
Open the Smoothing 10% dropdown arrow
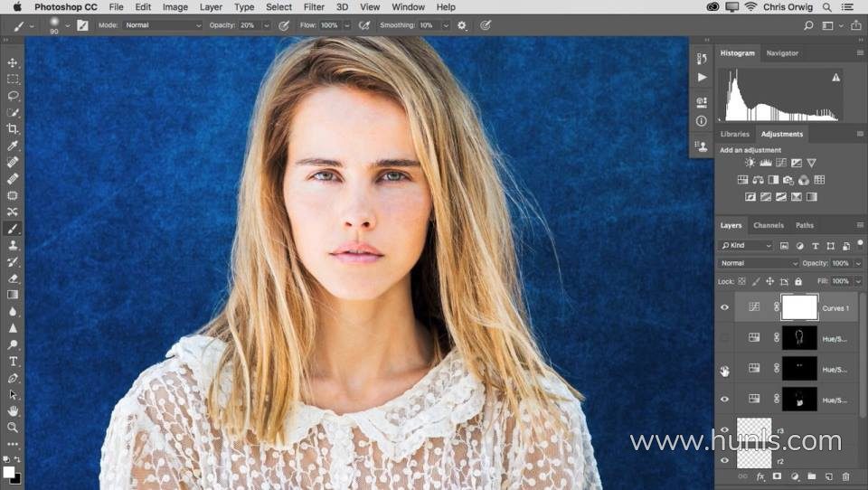pyautogui.click(x=446, y=25)
